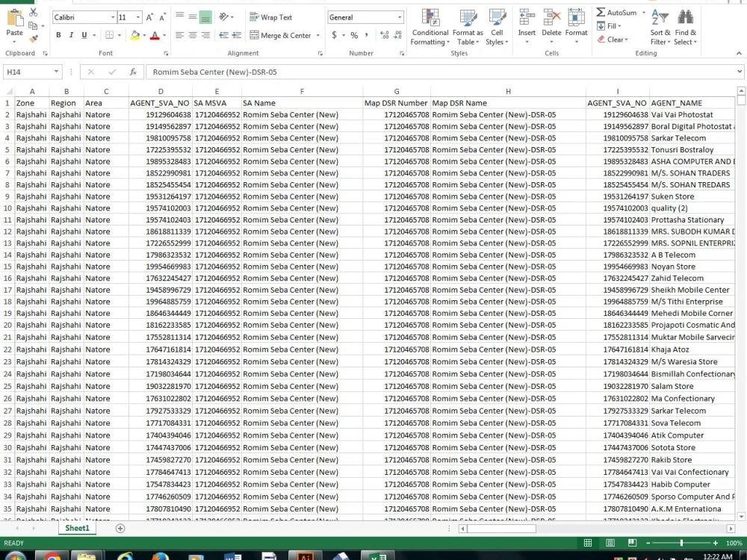The image size is (747, 560).
Task: Click Delete cells button
Action: (551, 27)
